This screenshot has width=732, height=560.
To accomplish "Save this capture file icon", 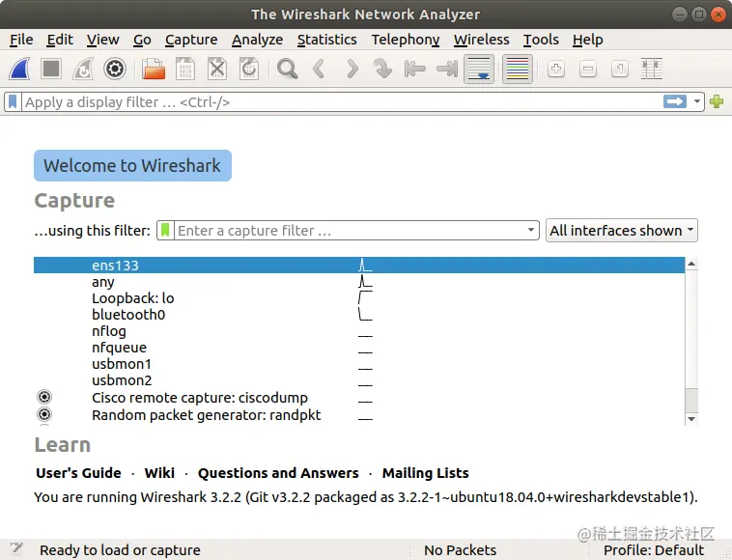I will (x=185, y=70).
